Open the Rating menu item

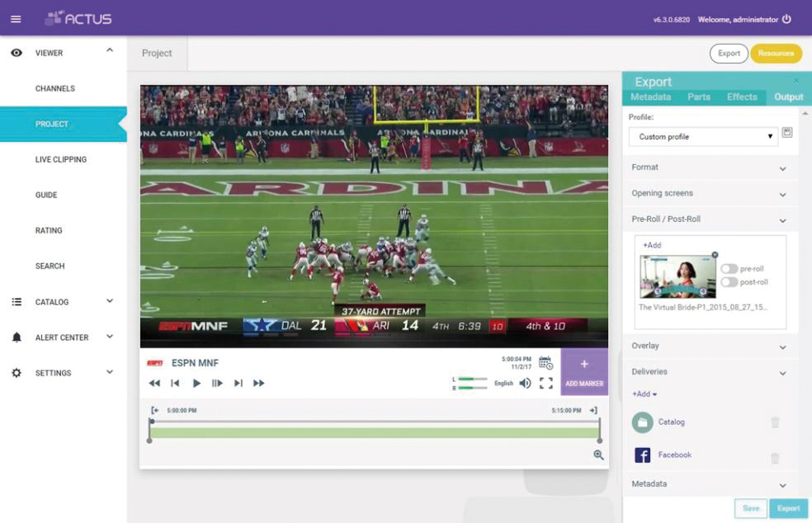pyautogui.click(x=49, y=230)
